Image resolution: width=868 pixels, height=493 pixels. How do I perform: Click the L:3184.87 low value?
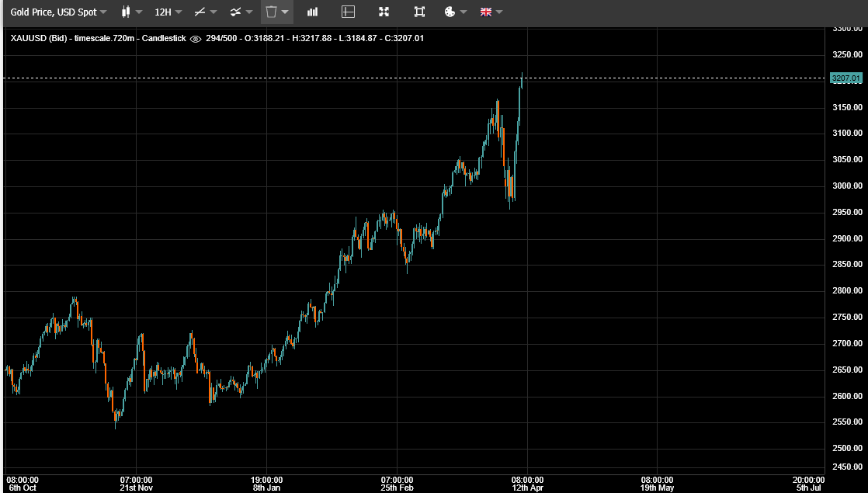[x=358, y=38]
